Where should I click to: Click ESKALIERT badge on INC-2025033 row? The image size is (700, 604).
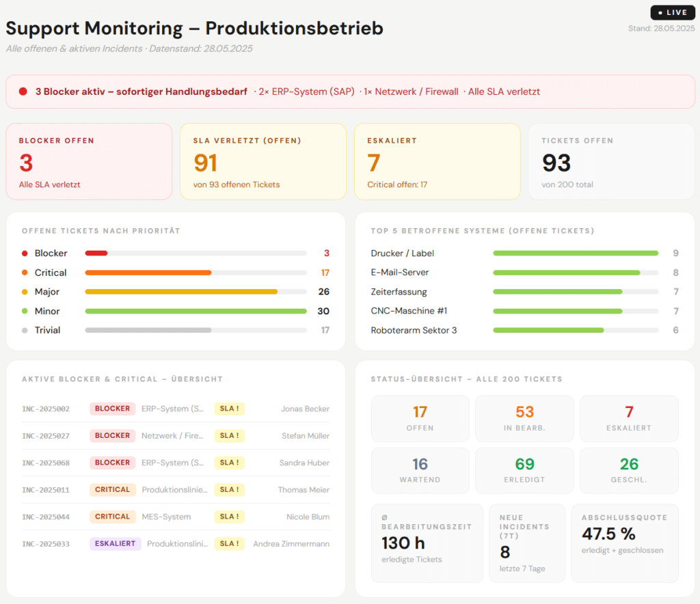tap(115, 544)
